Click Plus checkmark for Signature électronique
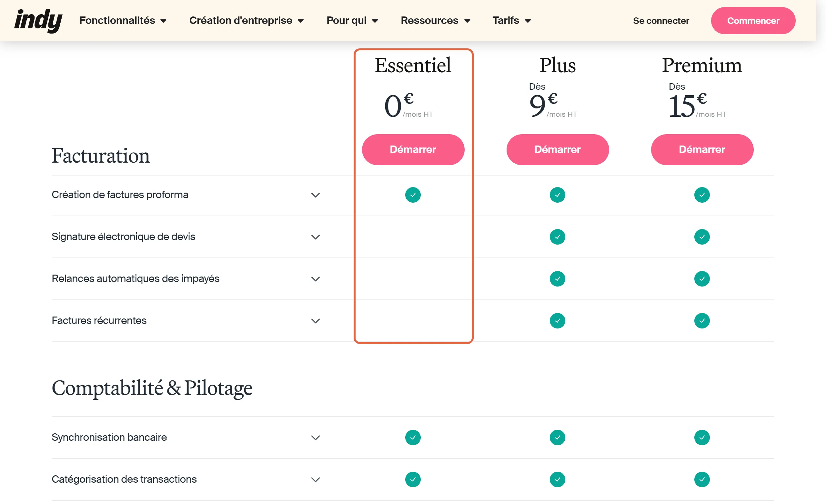 (558, 237)
